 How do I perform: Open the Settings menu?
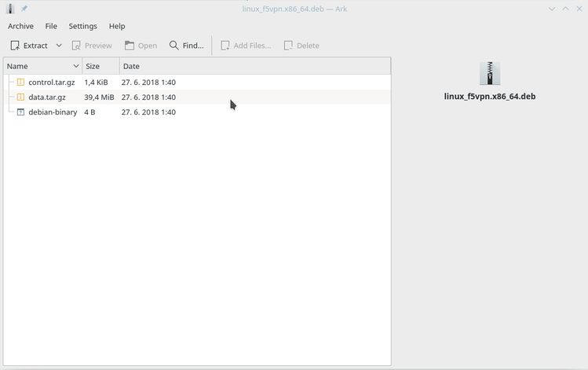82,26
